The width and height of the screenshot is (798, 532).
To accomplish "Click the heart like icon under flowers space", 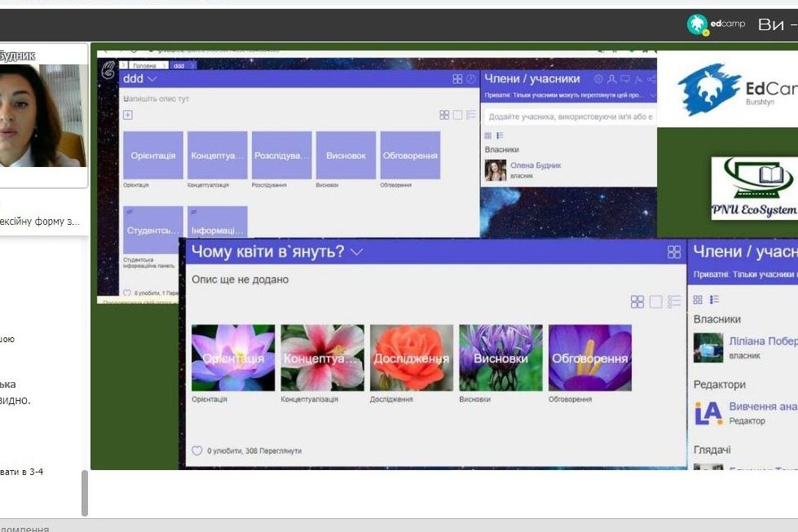I will [196, 451].
